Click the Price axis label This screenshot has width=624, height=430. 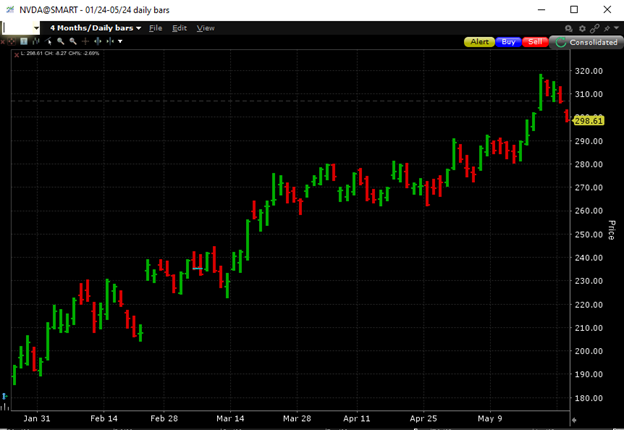click(x=612, y=230)
